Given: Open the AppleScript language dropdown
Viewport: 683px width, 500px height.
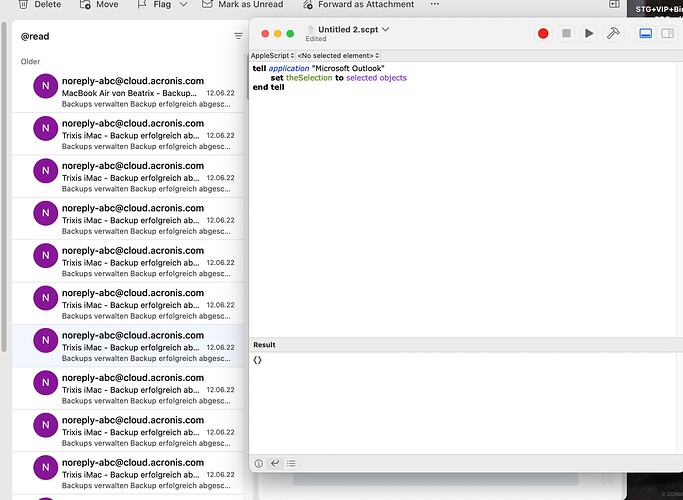Looking at the screenshot, I should pyautogui.click(x=272, y=56).
